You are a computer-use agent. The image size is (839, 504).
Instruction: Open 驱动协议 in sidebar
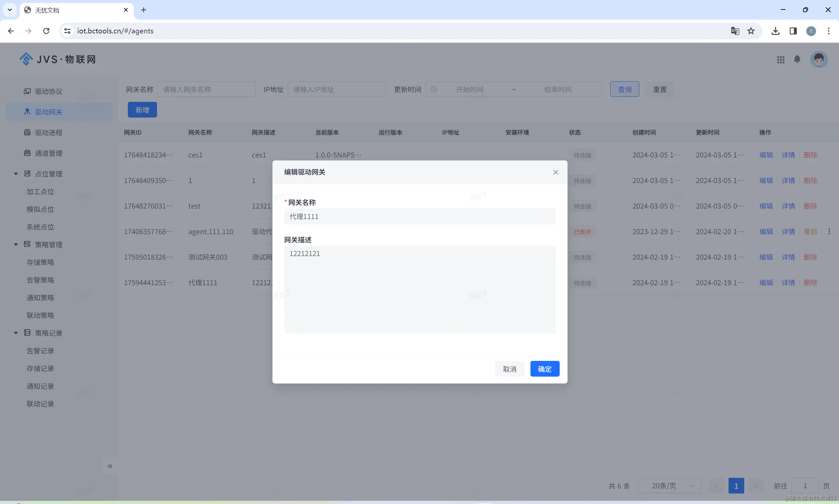[x=48, y=91]
